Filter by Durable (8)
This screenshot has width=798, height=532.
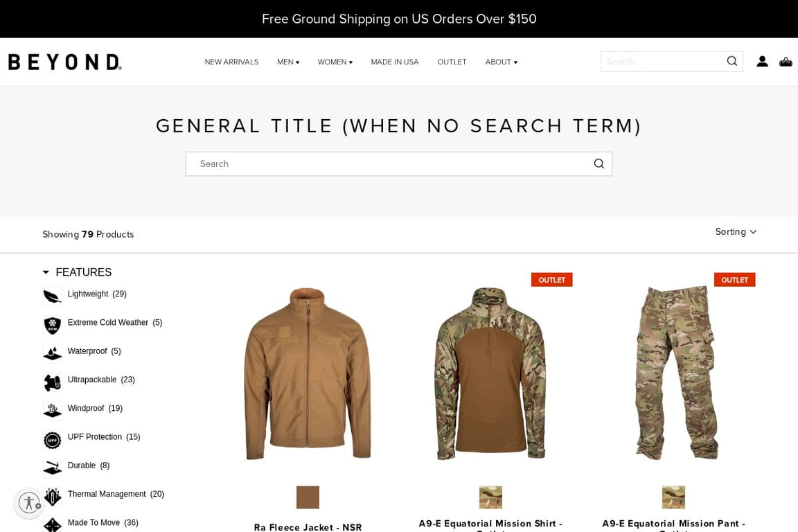89,465
